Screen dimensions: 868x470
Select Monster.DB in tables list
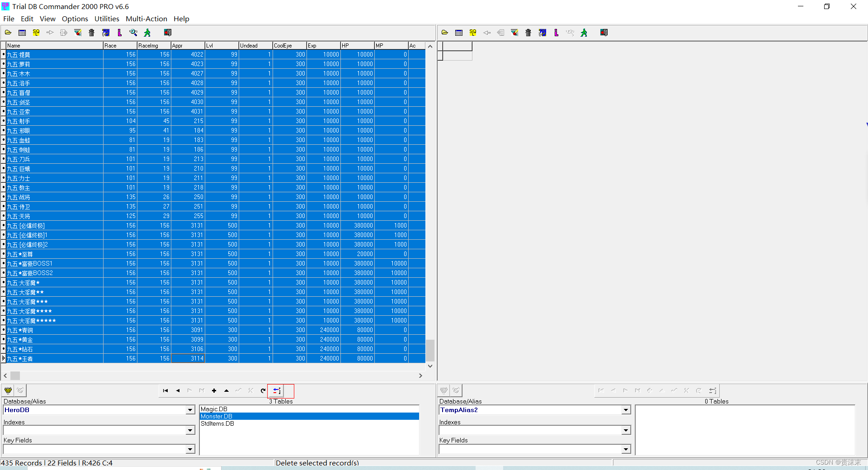[x=309, y=416]
